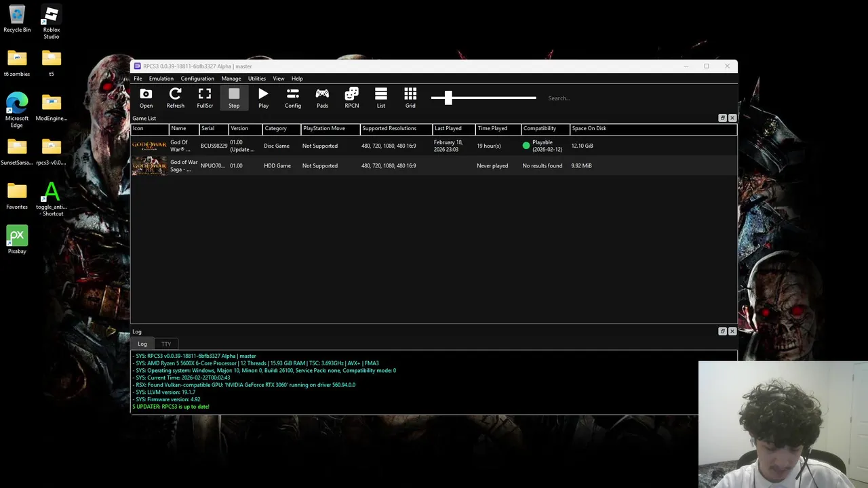Image resolution: width=868 pixels, height=488 pixels.
Task: Sort by Last Played column header
Action: click(454, 129)
